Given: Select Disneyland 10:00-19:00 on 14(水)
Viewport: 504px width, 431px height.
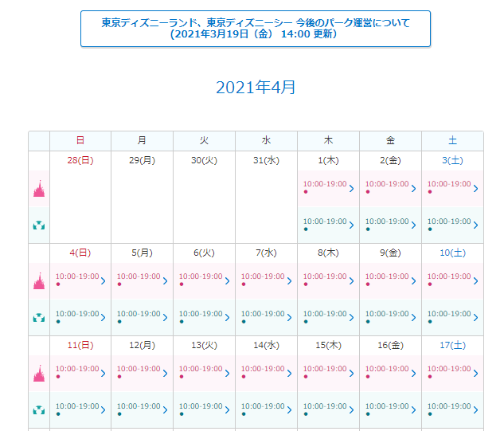Looking at the screenshot, I should [263, 369].
